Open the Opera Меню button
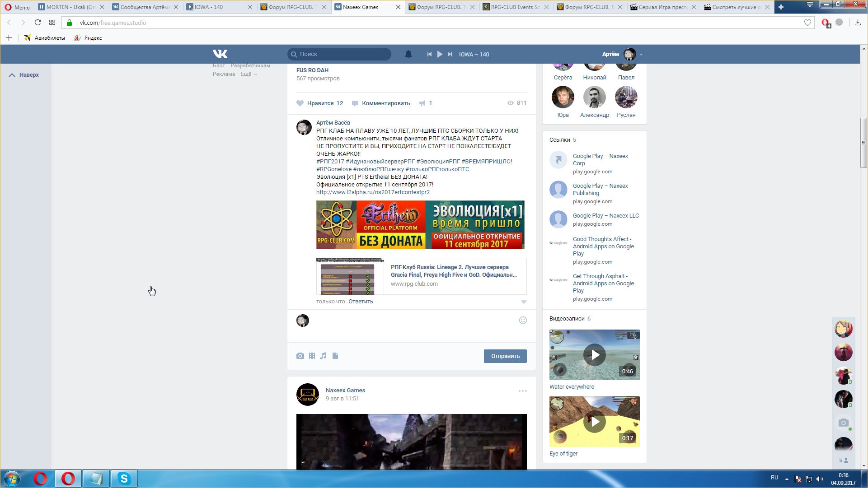 pos(17,7)
